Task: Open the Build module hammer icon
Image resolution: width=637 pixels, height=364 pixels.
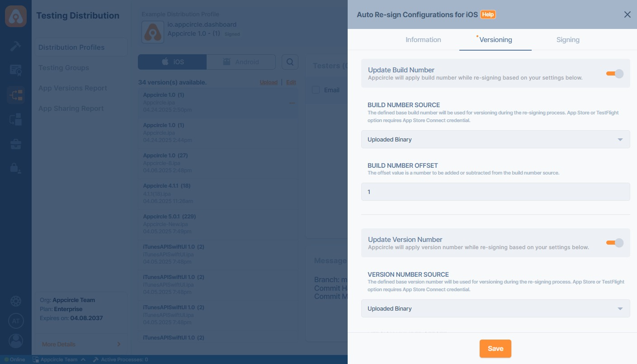Action: point(15,46)
